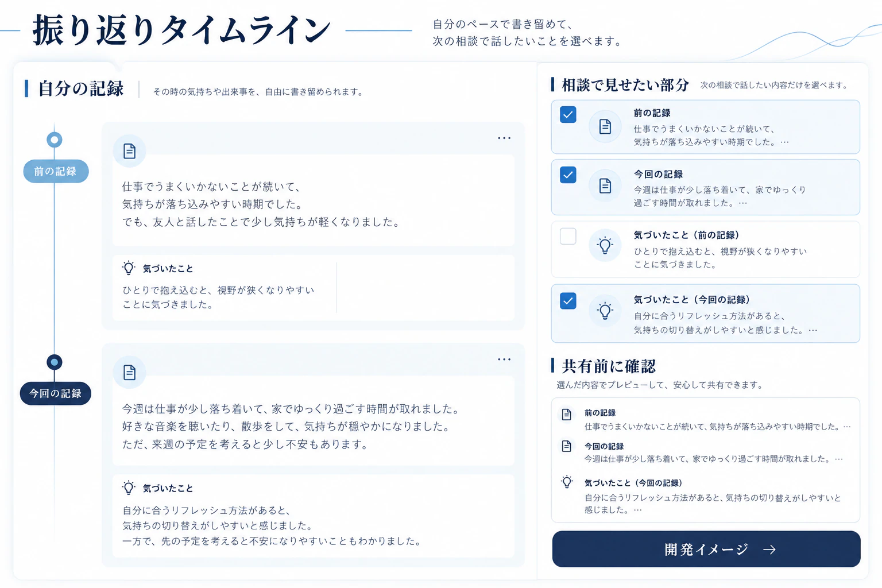Click the document icon in the 今回の記録 timeline card
This screenshot has height=588, width=882.
[130, 372]
